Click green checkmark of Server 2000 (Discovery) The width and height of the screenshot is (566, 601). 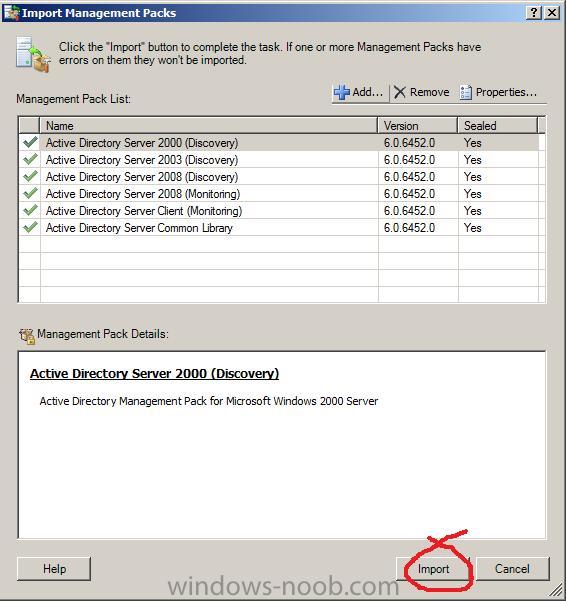[30, 142]
